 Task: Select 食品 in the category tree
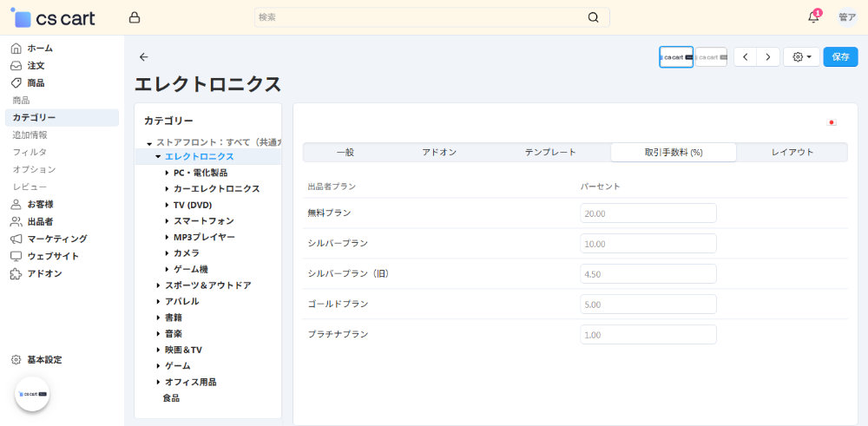click(171, 398)
